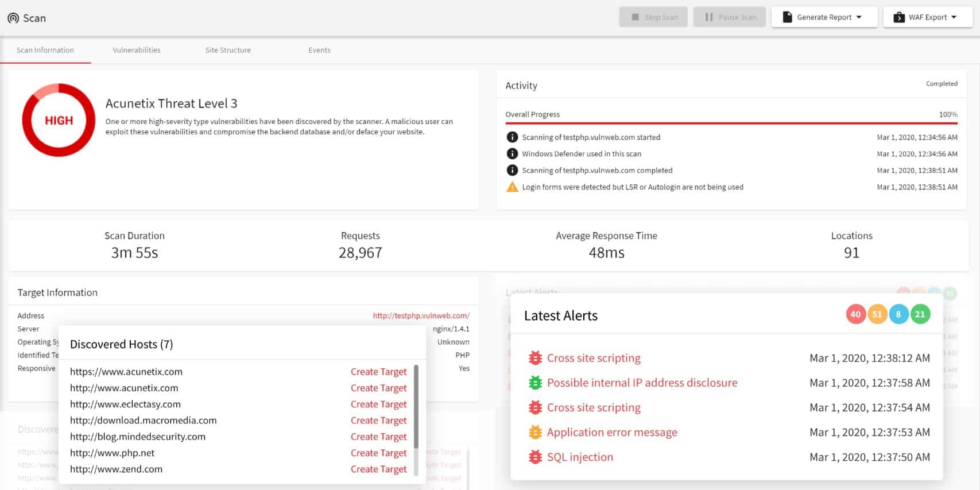Click the Requests value 28,967
Image resolution: width=980 pixels, height=490 pixels.
(360, 253)
